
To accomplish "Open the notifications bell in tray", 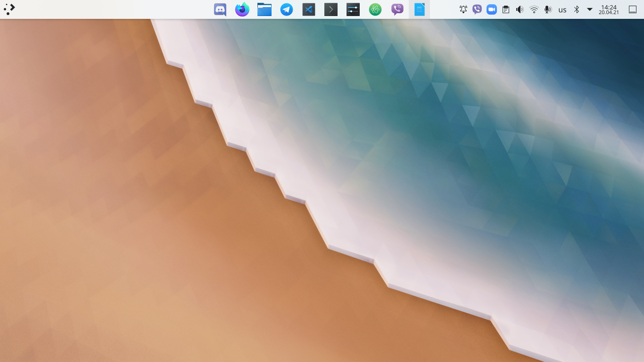I will [463, 9].
